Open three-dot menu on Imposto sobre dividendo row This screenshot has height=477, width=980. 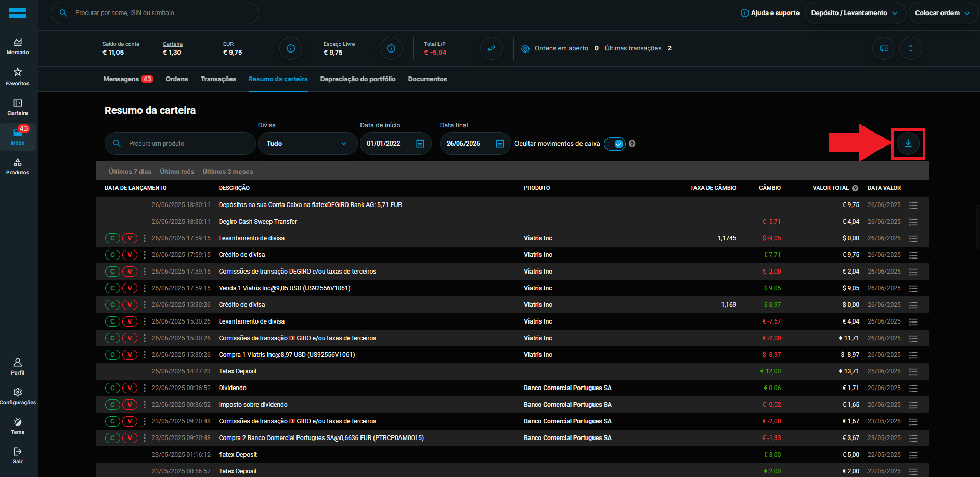145,405
